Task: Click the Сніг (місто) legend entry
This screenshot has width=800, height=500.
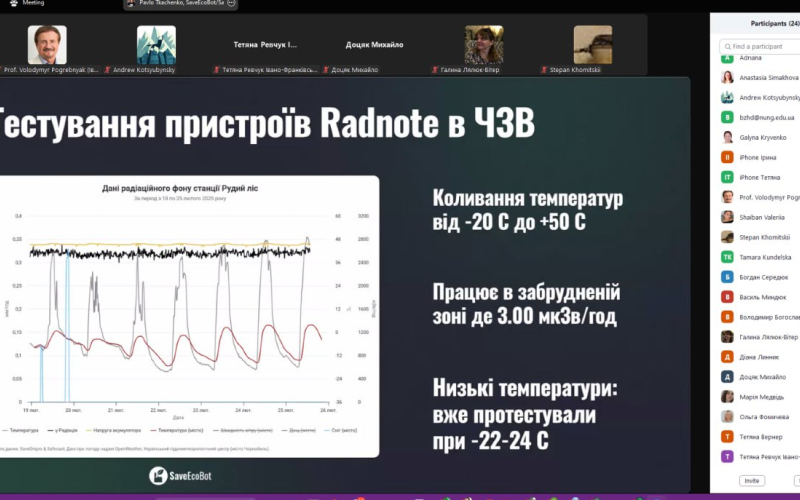Action: point(340,430)
